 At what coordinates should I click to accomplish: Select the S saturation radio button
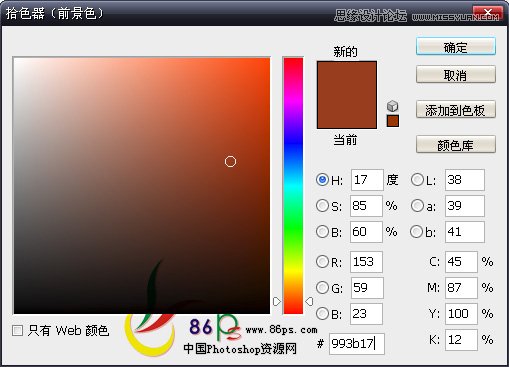(x=322, y=206)
